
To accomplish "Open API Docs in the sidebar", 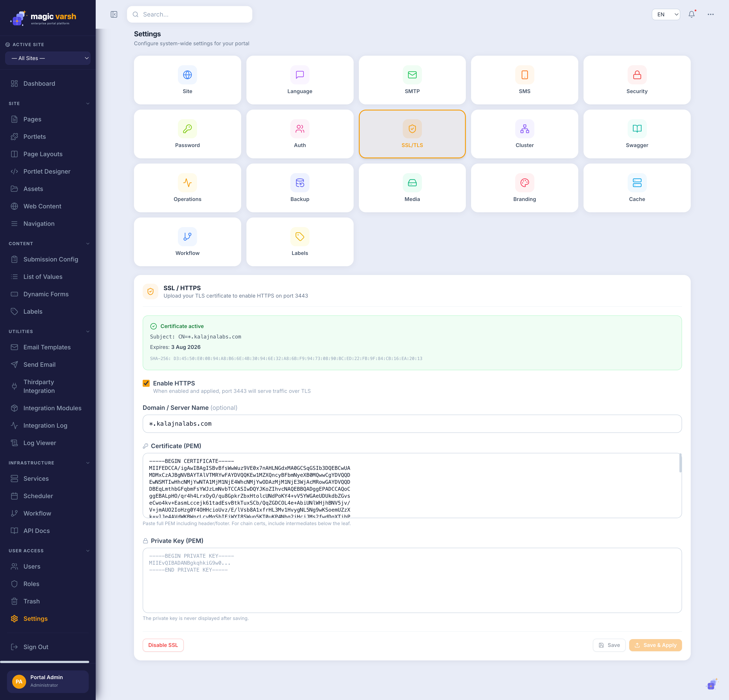I will (48, 531).
